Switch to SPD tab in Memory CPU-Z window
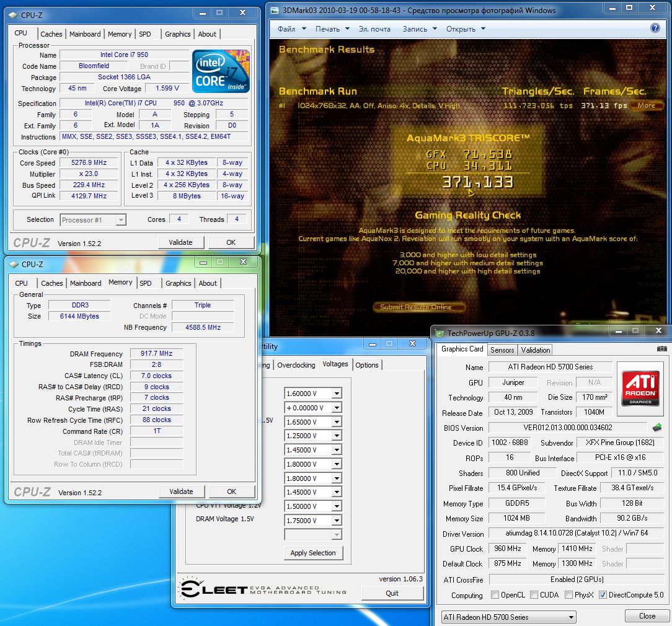672x626 pixels. (x=146, y=283)
